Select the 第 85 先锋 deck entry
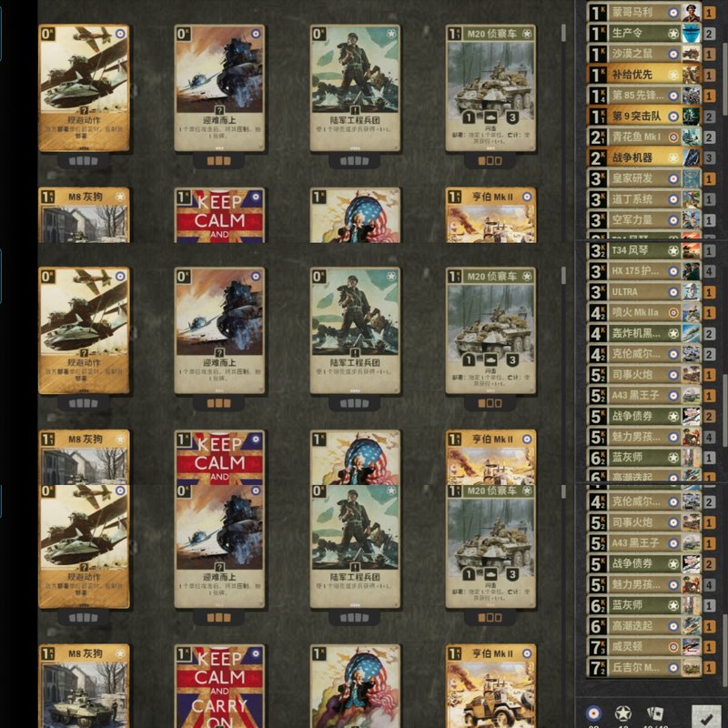 coord(644,96)
